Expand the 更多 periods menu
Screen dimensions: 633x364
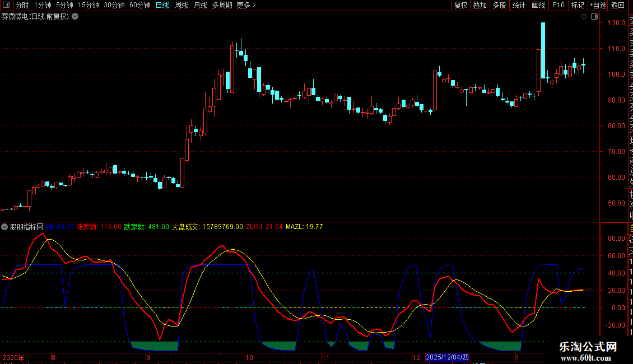tap(246, 5)
